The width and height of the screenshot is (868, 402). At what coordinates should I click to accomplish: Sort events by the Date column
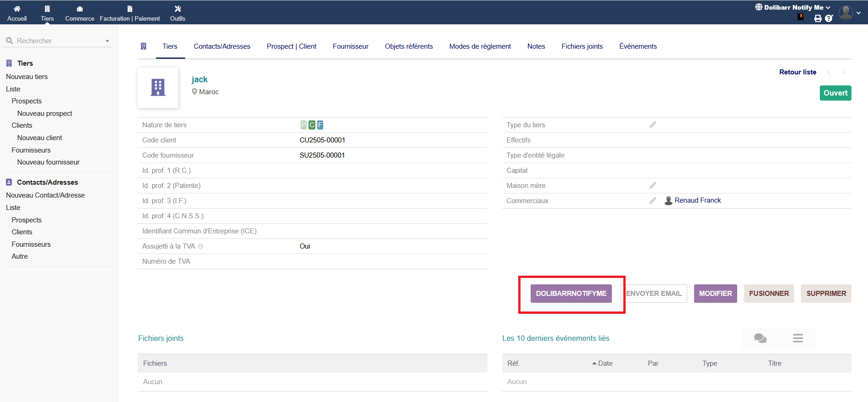pos(605,363)
